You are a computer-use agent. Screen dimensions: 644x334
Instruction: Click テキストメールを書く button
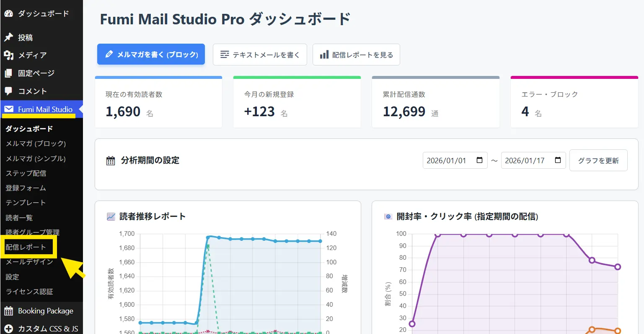pos(260,55)
